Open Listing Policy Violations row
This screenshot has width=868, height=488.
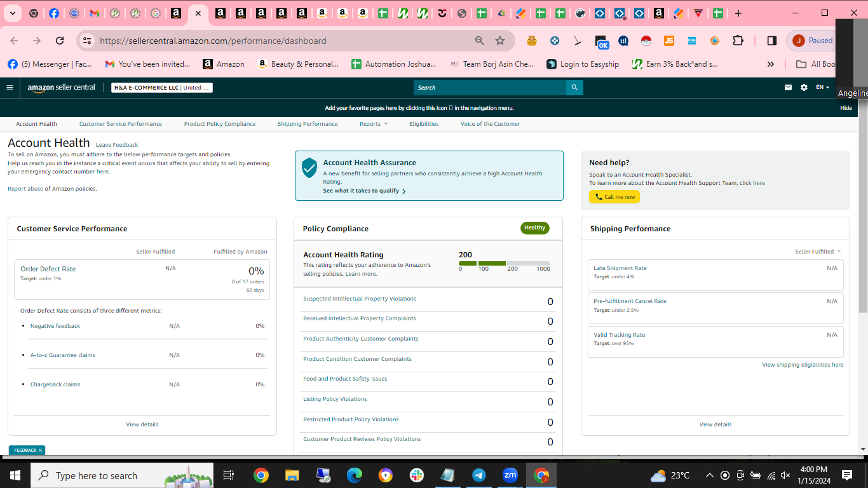pos(428,402)
